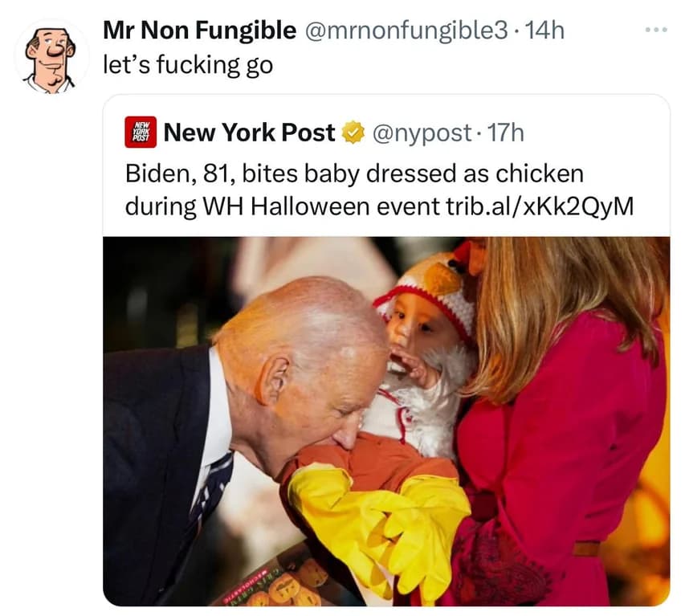Open the trib.al/xKk2QyM article link
Viewport: 685px width, 616px height.
pos(540,206)
